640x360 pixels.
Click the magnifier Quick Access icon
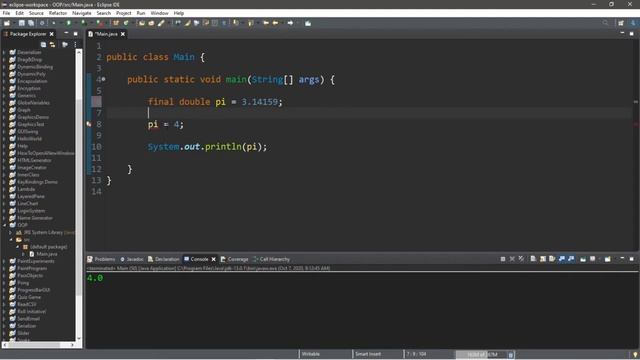605,23
